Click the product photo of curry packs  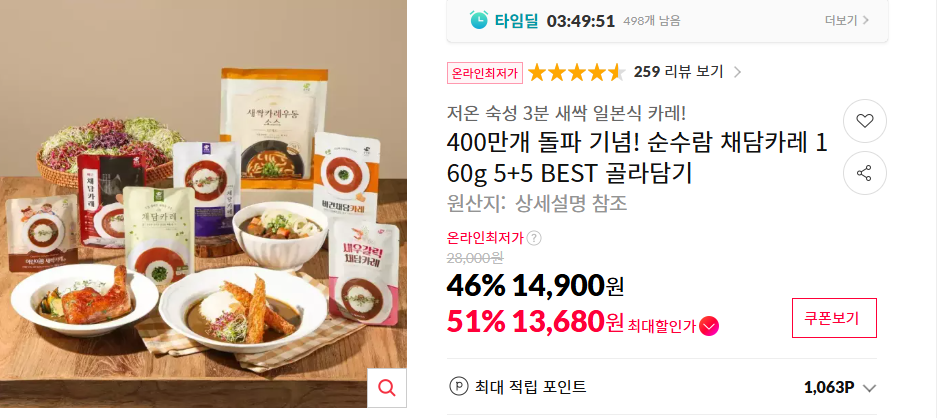(203, 203)
